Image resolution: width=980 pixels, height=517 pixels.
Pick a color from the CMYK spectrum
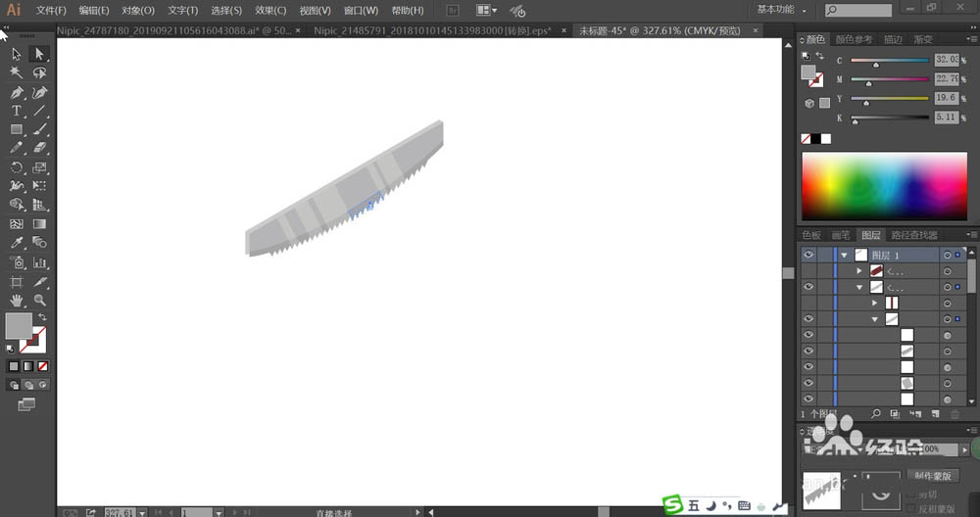click(x=884, y=186)
